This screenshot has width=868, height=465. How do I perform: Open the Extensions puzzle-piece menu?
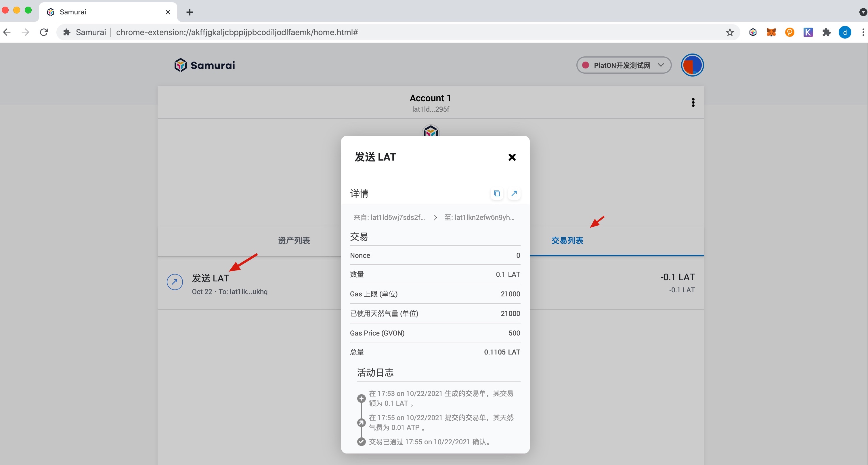[x=826, y=32]
